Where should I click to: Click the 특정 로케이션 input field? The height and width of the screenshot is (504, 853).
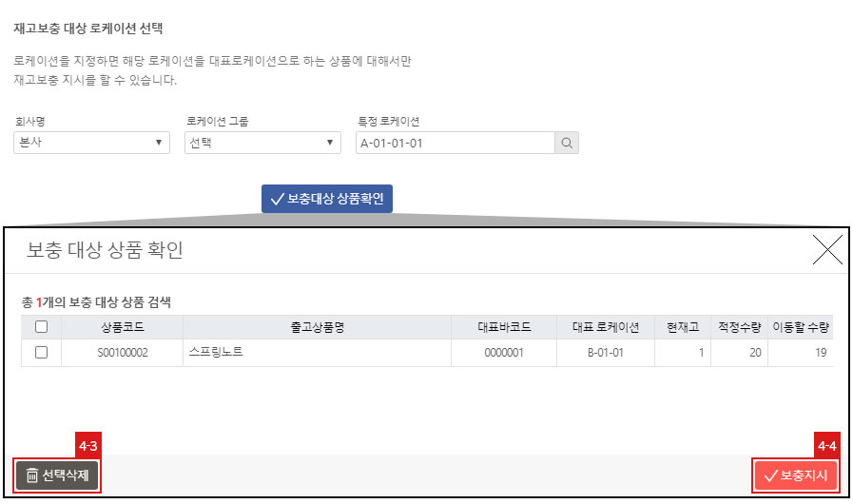(x=455, y=143)
